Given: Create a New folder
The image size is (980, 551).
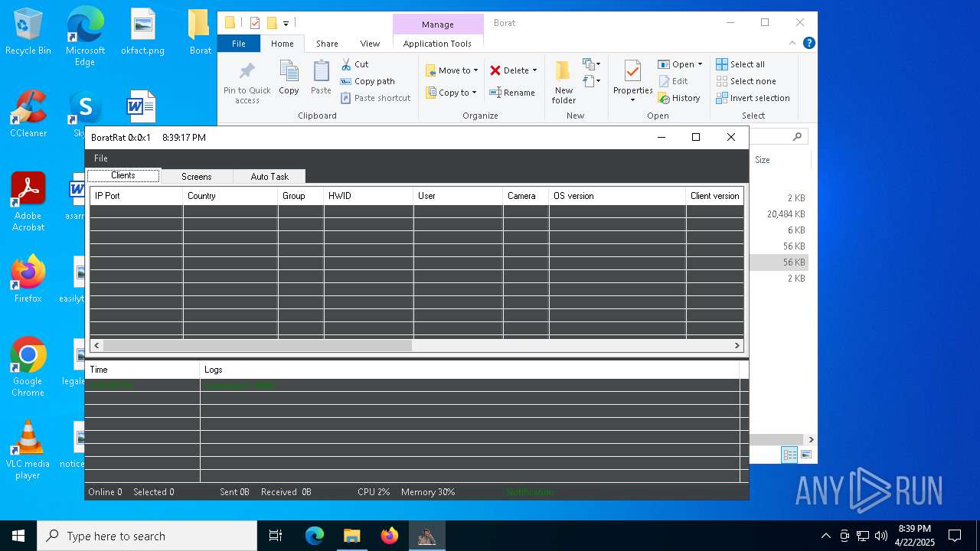Looking at the screenshot, I should pos(563,82).
